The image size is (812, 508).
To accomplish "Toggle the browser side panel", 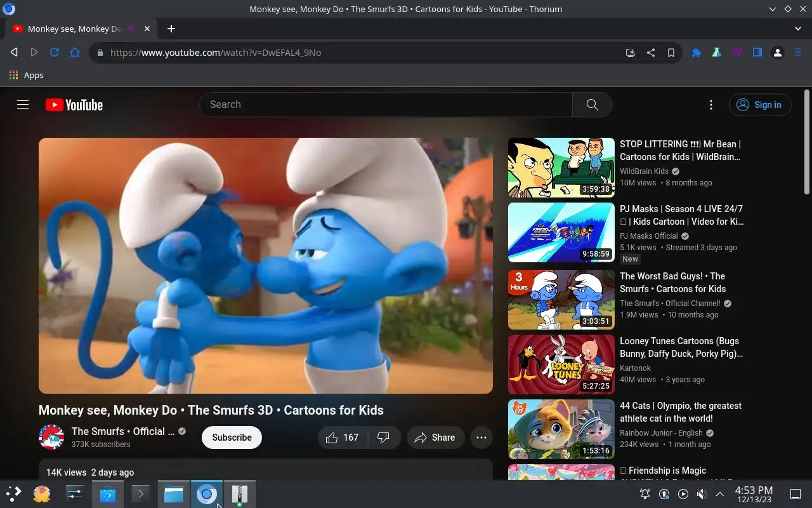I will [x=757, y=53].
